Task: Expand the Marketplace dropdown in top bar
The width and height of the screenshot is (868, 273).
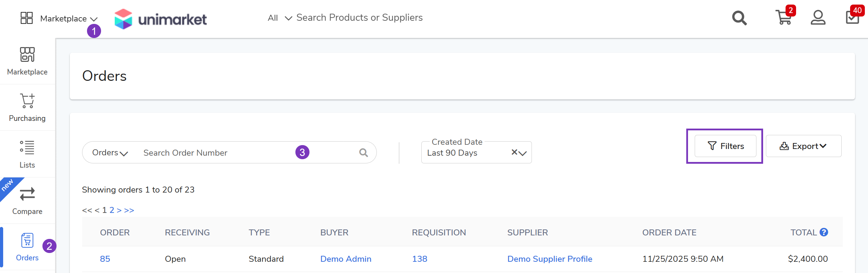Action: (x=69, y=19)
